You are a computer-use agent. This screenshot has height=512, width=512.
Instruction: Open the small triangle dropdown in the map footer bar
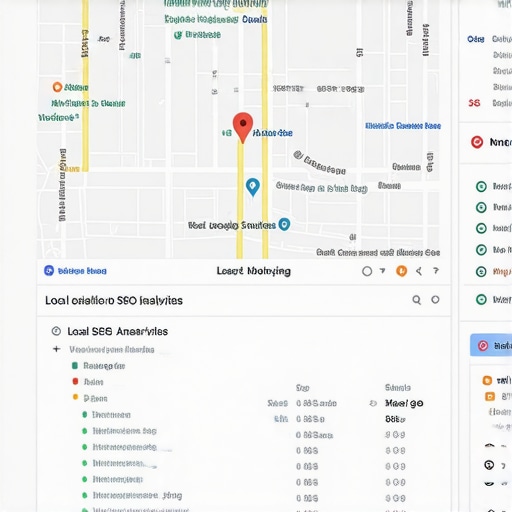tap(383, 271)
